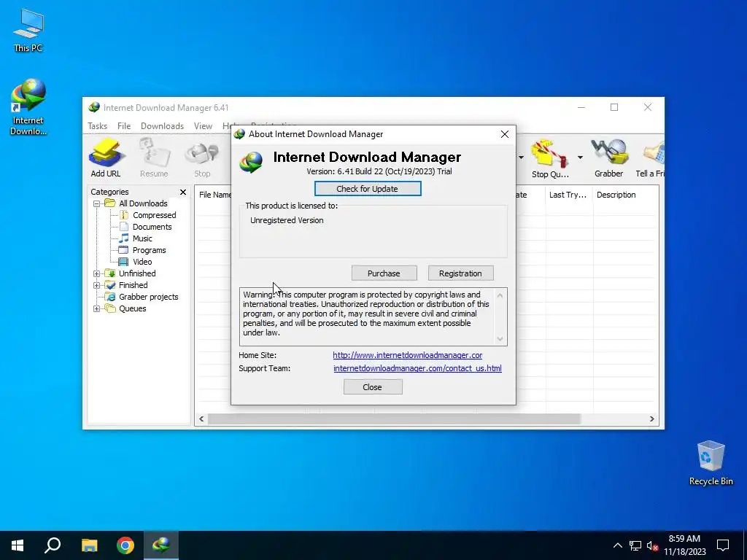This screenshot has width=747, height=560.
Task: Click download list scroll-right arrow
Action: tap(651, 419)
